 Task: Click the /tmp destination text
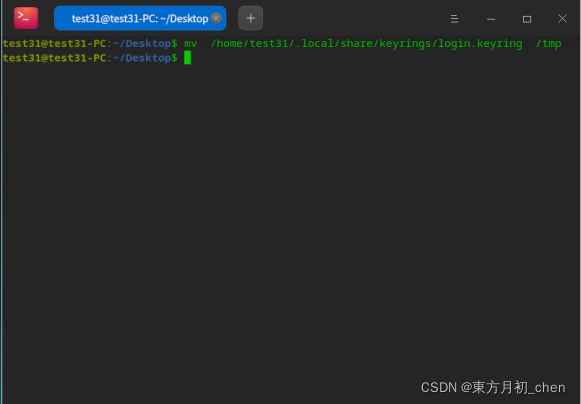(549, 44)
